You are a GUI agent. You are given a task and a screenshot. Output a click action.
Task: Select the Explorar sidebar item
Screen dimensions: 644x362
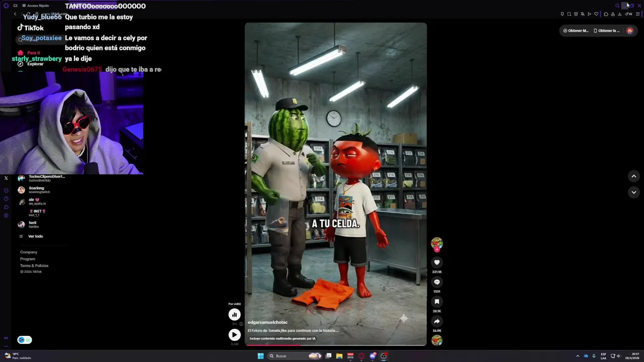(x=31, y=64)
